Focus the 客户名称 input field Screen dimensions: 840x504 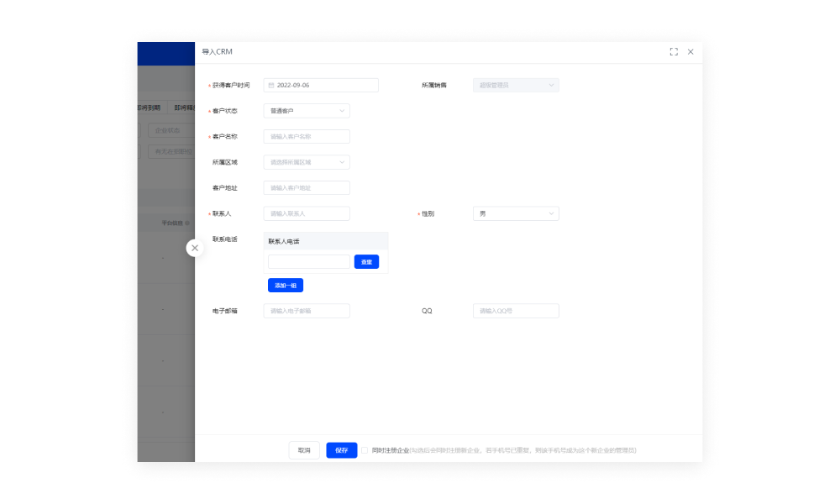307,136
